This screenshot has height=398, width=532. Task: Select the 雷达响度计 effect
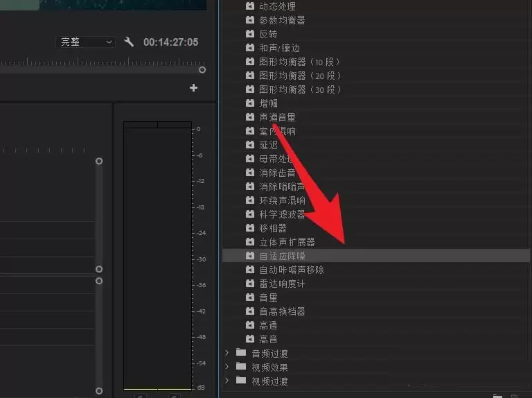point(282,284)
